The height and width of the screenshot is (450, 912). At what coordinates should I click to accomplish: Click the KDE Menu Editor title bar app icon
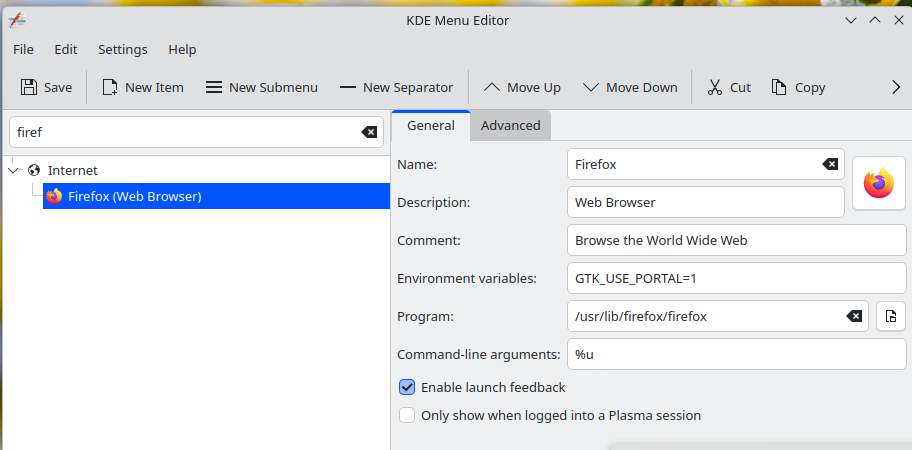coord(17,20)
